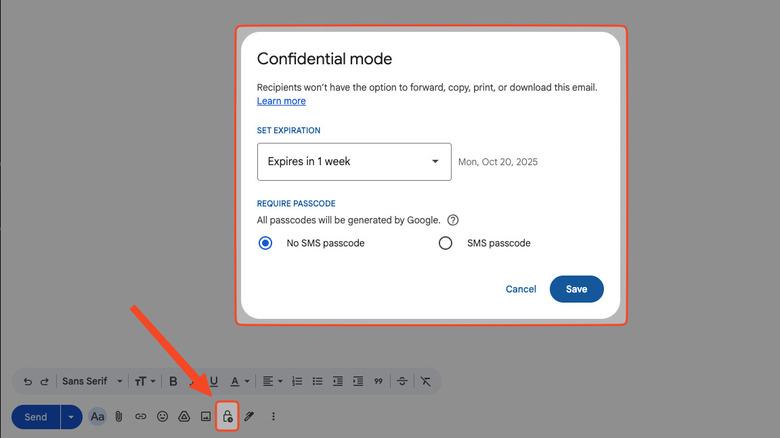Click the insert photo icon
Viewport: 780px width, 438px height.
(206, 416)
